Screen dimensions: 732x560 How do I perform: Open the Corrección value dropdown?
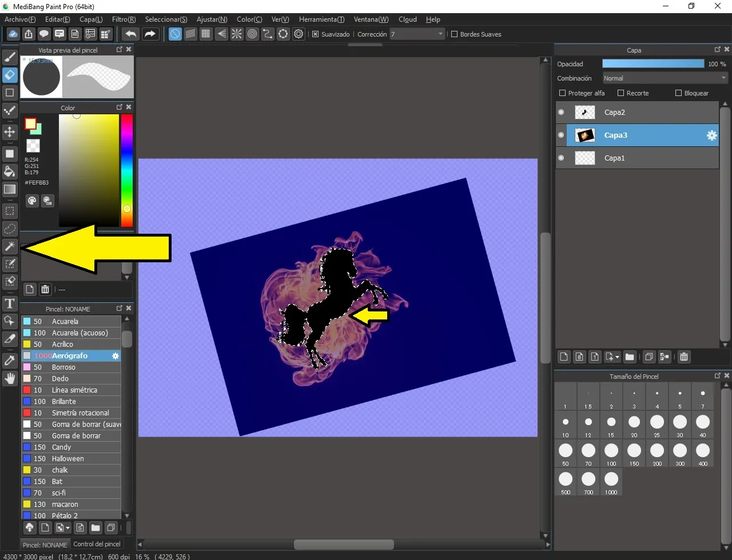pyautogui.click(x=417, y=34)
